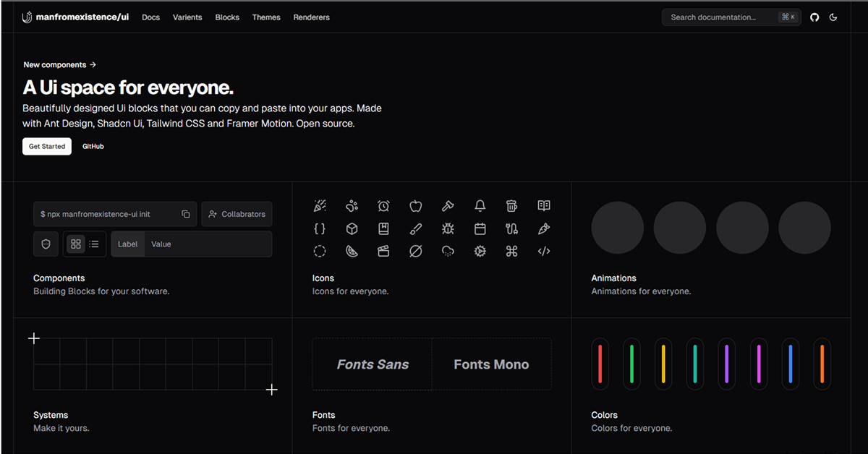Viewport: 868px width, 454px height.
Task: Toggle dark mode with moon icon
Action: coord(833,17)
